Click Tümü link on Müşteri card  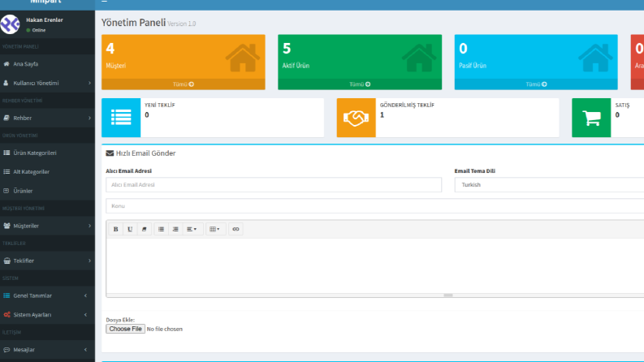click(184, 84)
